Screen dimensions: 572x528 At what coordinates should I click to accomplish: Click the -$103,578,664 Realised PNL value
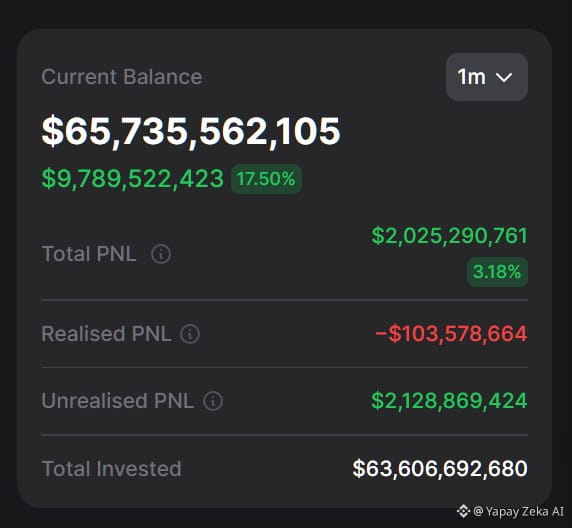pyautogui.click(x=451, y=334)
